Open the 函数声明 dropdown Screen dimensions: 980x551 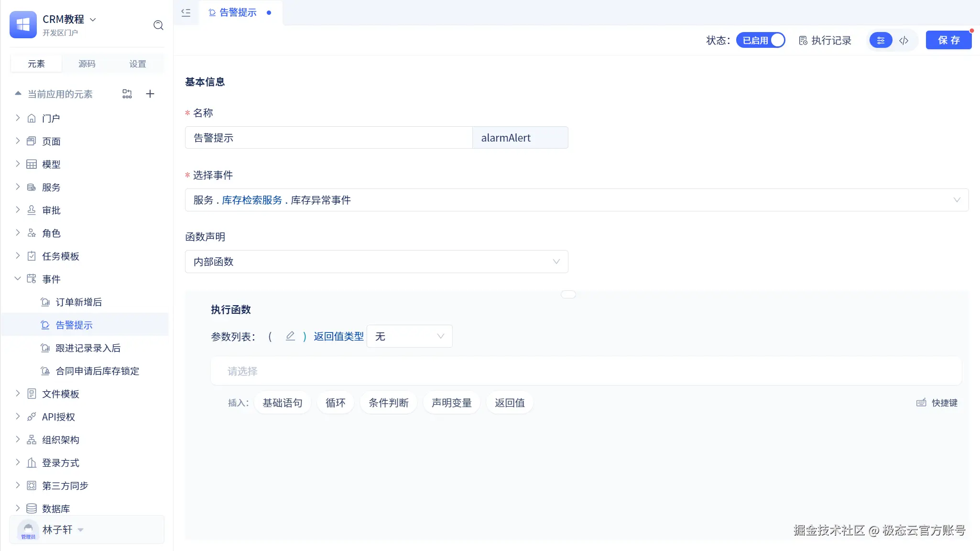pyautogui.click(x=376, y=262)
